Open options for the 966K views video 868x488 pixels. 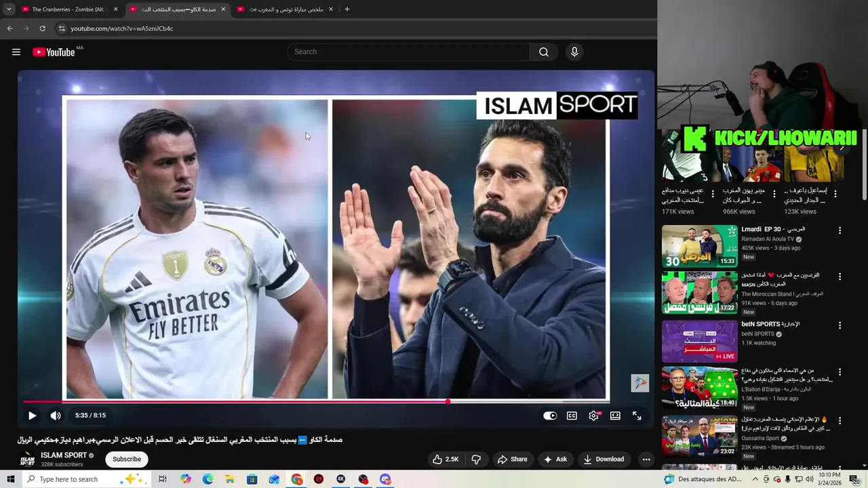774,194
